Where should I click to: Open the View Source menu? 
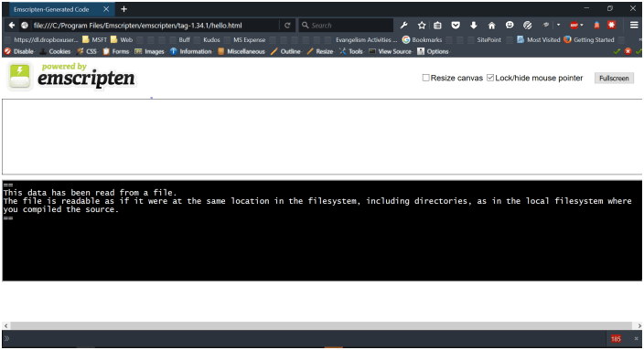391,51
